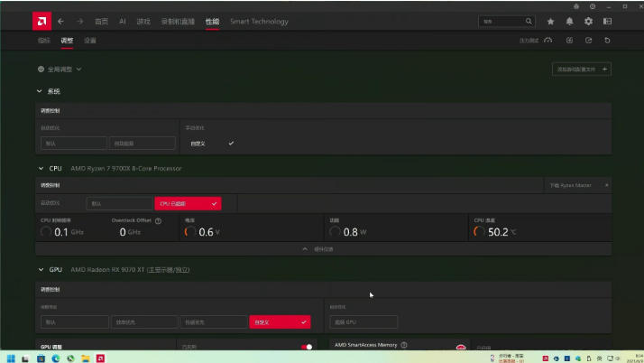Close the Ryzen Master download banner
The height and width of the screenshot is (363, 644).
point(607,185)
